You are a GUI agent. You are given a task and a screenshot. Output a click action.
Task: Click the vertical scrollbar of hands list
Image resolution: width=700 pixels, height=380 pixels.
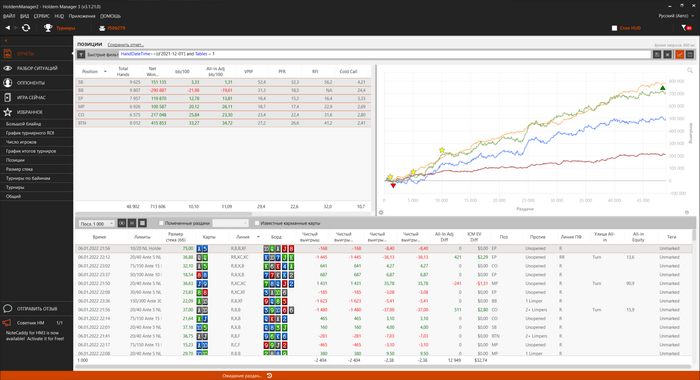pos(693,235)
